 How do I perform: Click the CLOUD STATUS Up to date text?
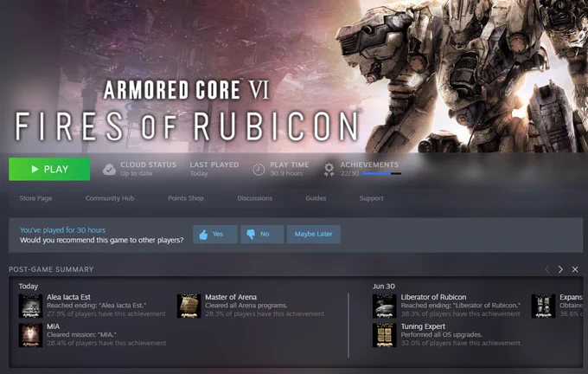(148, 169)
